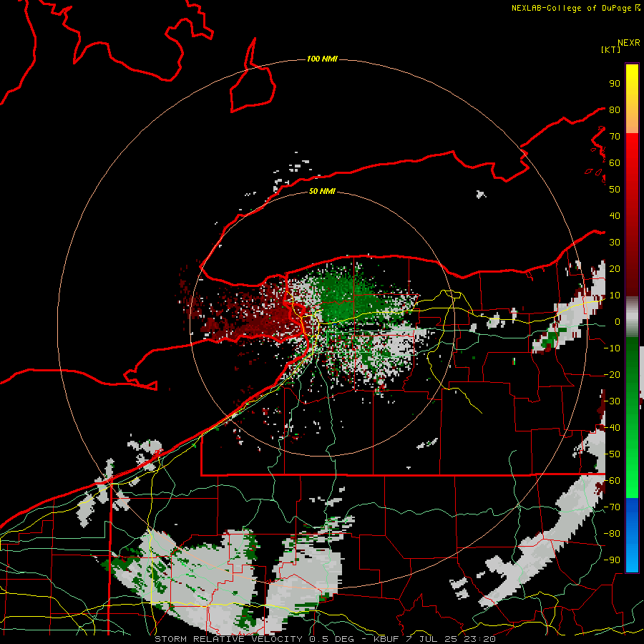Click the 0 knot scale value
The width and height of the screenshot is (644, 644).
click(x=617, y=321)
